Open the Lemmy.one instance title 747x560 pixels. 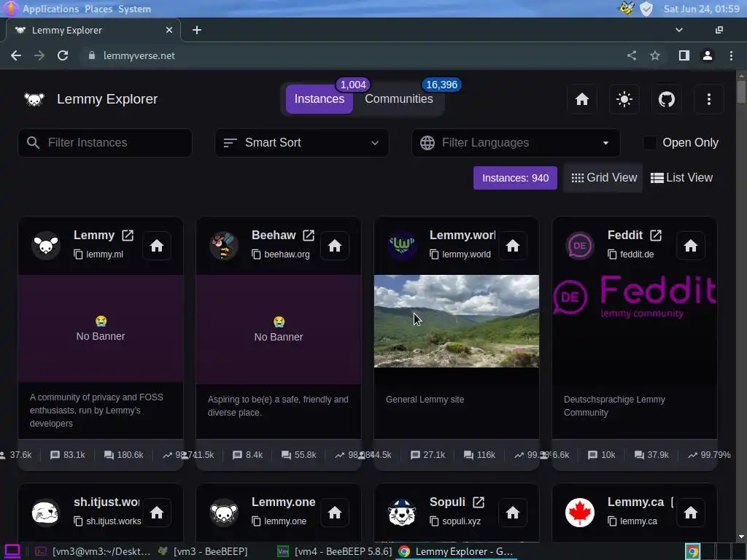click(284, 502)
